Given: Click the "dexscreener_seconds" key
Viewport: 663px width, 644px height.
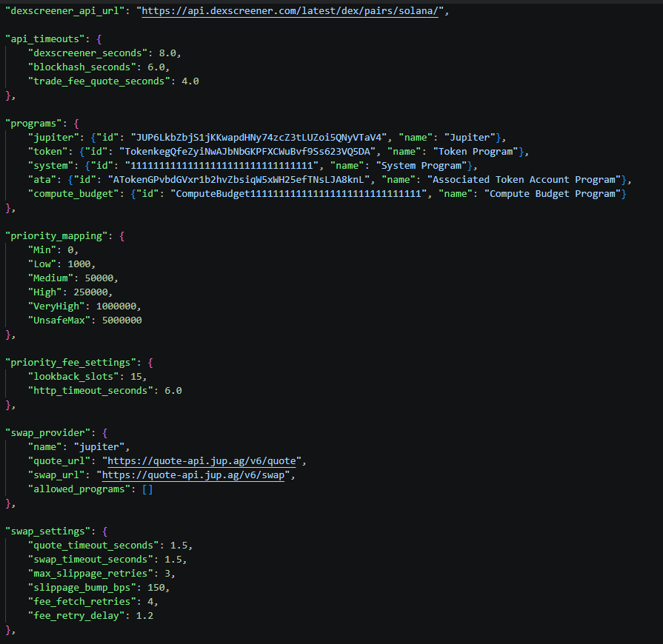Looking at the screenshot, I should (x=87, y=53).
